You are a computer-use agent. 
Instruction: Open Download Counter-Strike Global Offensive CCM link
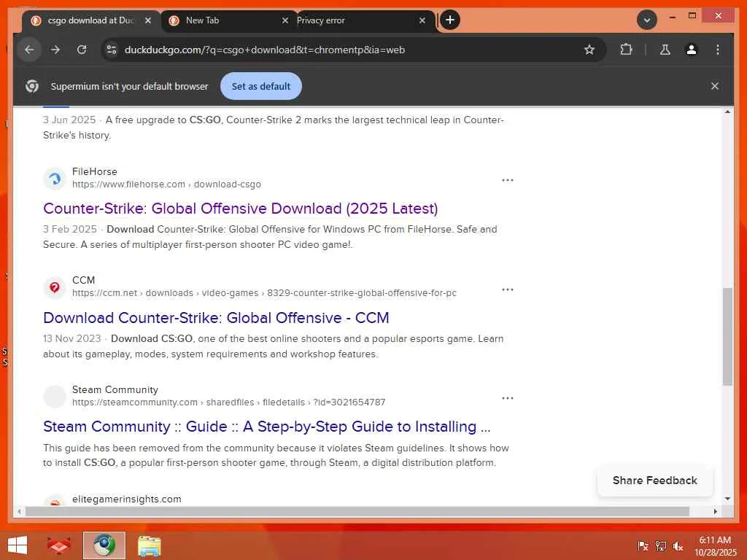click(x=216, y=318)
